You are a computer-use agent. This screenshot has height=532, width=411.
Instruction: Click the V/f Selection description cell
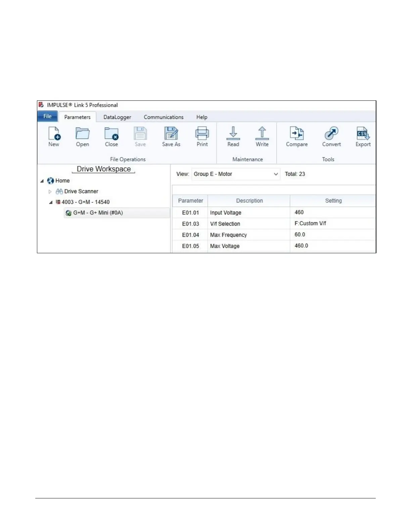pos(249,224)
